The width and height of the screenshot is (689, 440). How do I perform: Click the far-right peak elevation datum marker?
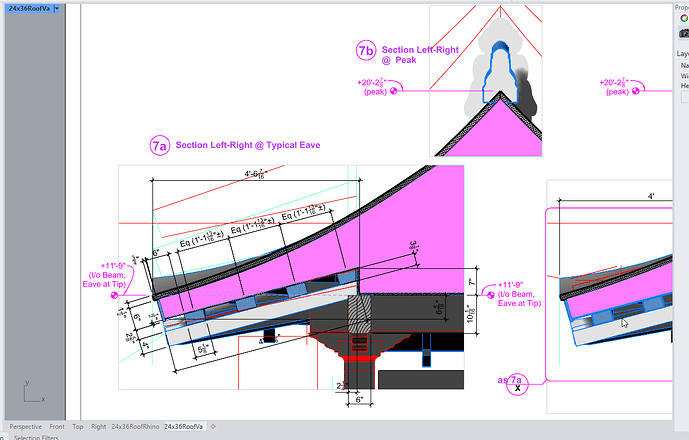[x=635, y=91]
